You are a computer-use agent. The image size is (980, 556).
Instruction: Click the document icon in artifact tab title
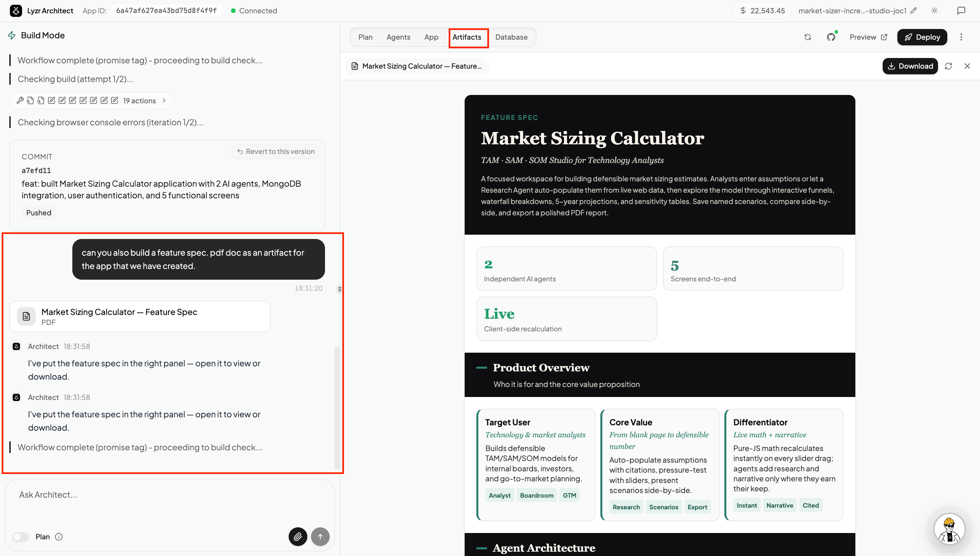click(x=355, y=66)
